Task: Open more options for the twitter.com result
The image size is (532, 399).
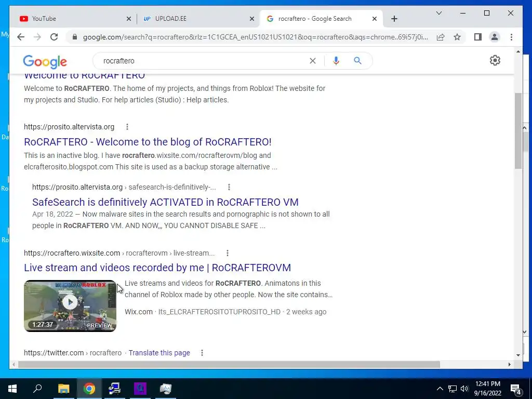Action: click(x=202, y=353)
